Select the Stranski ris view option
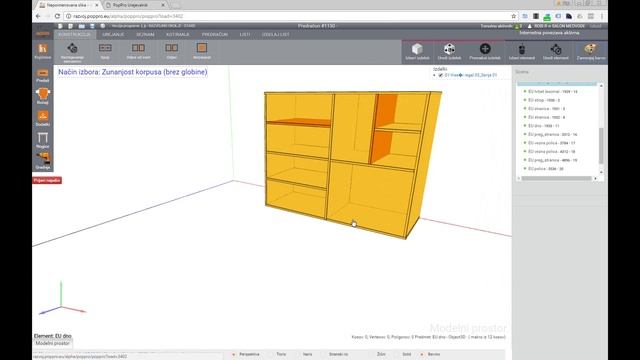 [x=338, y=354]
